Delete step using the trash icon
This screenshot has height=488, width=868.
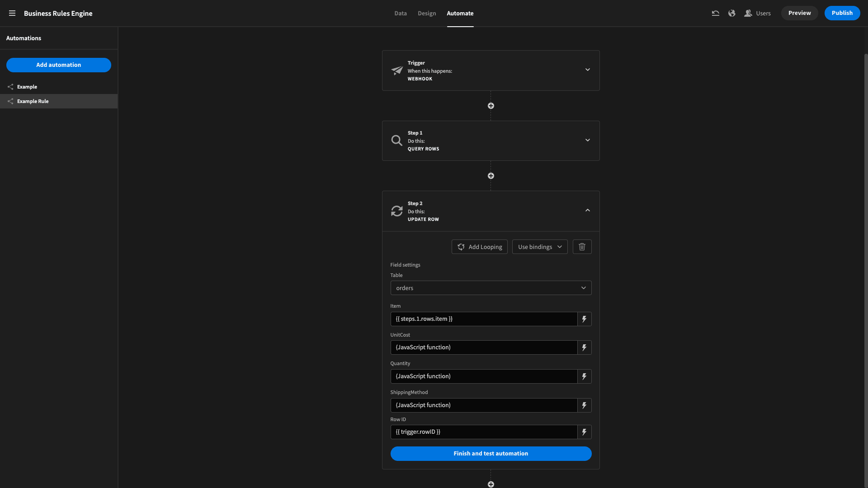click(582, 247)
